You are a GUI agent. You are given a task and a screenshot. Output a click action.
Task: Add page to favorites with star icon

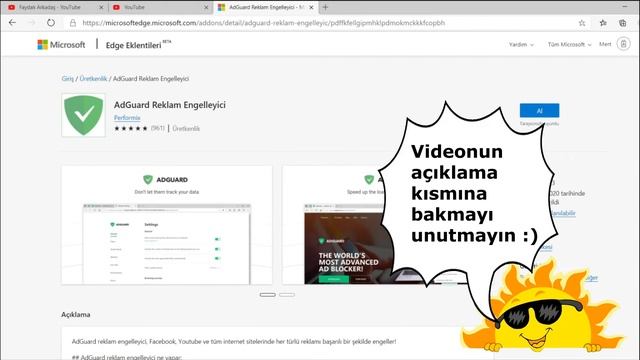(582, 23)
